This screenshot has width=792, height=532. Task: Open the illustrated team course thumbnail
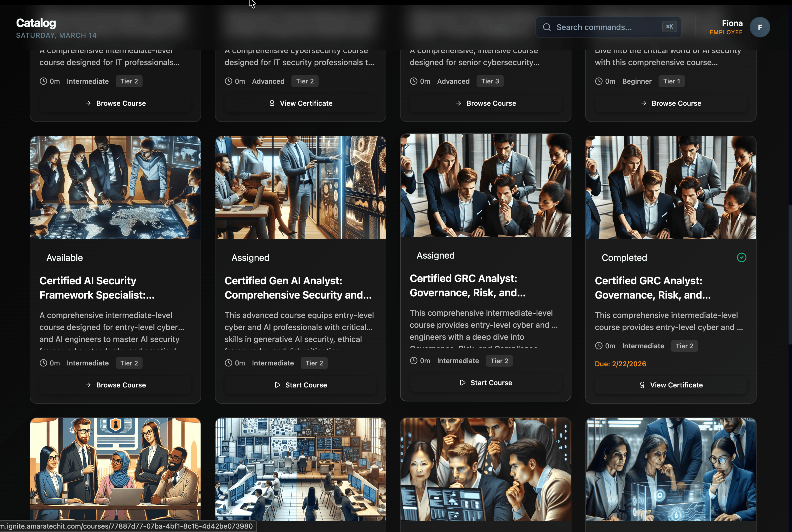(115, 469)
